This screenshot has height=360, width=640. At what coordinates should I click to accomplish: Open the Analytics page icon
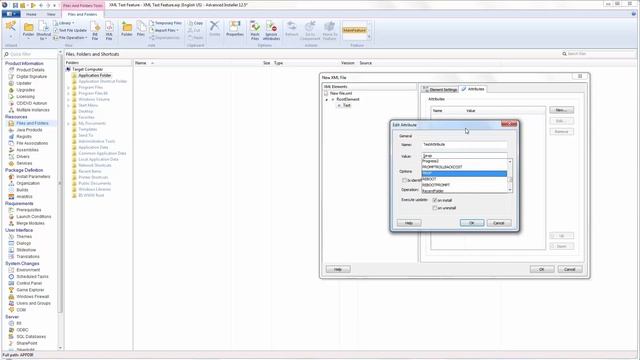11,197
